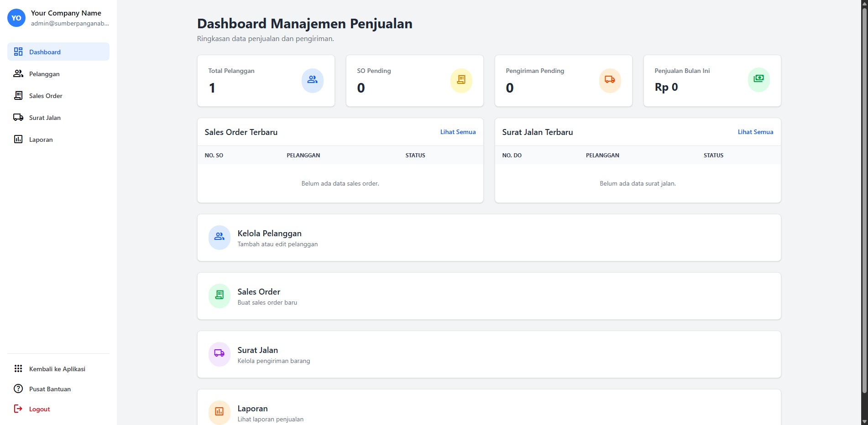Open Lihat Semua for Sales Order Terbaru
Viewport: 868px width, 425px height.
[458, 132]
